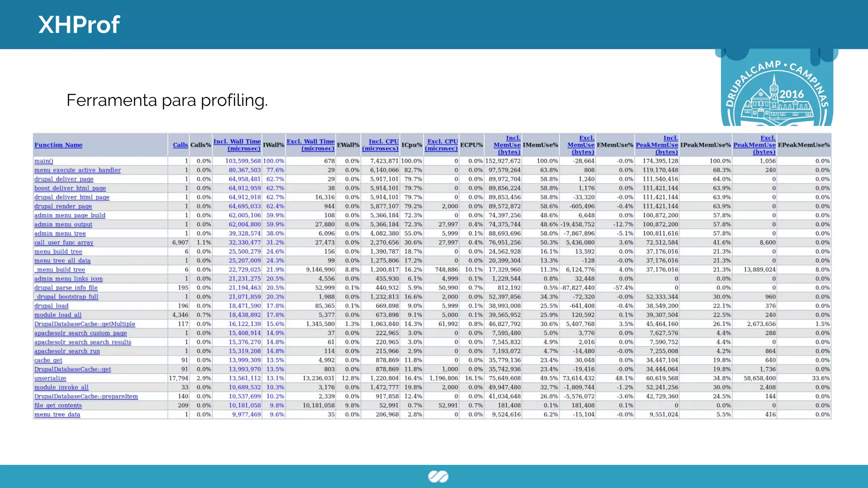This screenshot has height=488, width=868.
Task: Sort by Incl. MemUse column header
Action: (x=507, y=145)
